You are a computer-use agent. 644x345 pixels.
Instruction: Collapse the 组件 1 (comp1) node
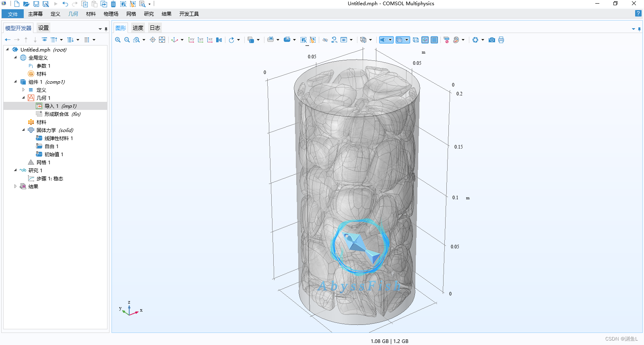click(15, 81)
